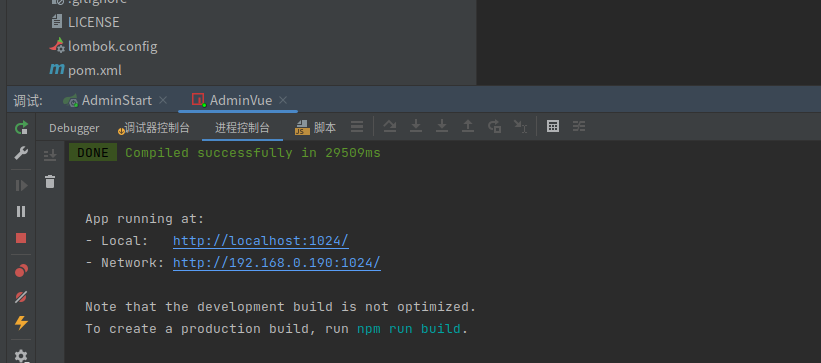This screenshot has height=363, width=821.
Task: Stop the AdminVue process
Action: [x=21, y=238]
